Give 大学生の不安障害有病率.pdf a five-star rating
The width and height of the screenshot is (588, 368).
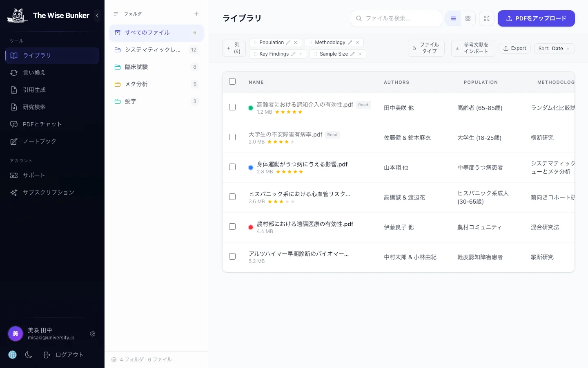pyautogui.click(x=292, y=142)
